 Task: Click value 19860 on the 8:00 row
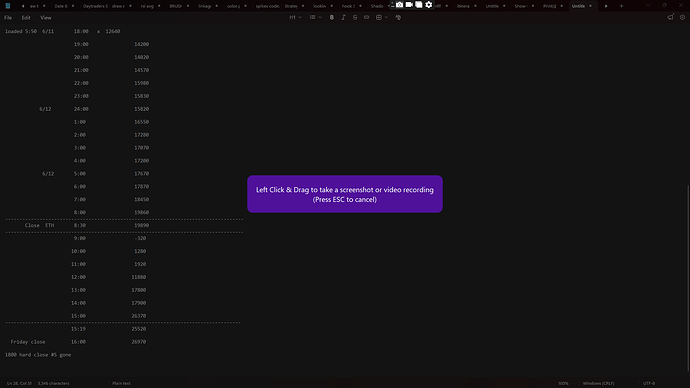[141, 212]
